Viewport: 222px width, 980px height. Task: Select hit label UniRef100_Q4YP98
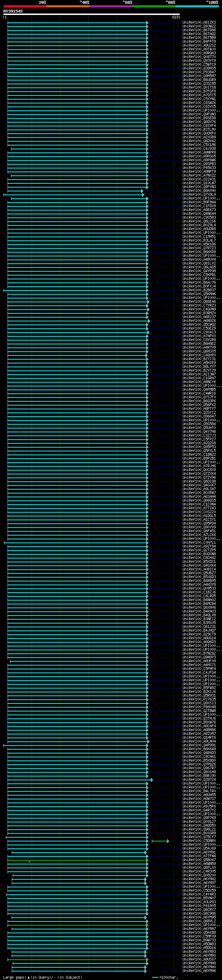[x=199, y=271]
